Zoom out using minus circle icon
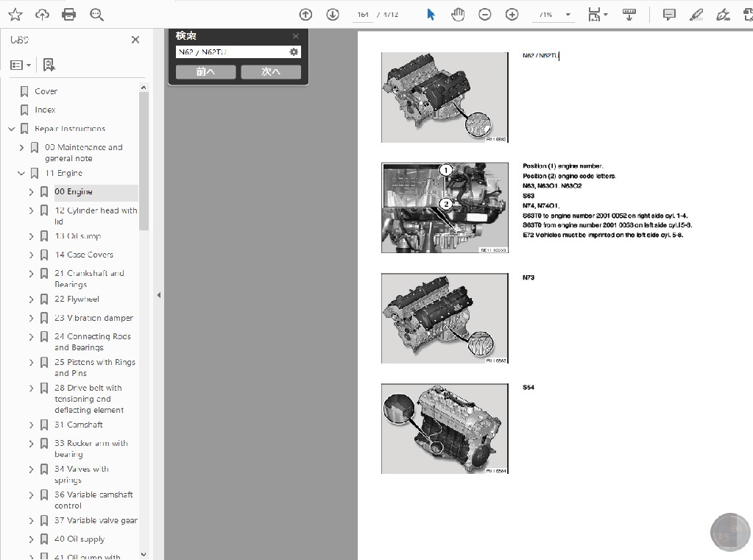 pos(485,15)
